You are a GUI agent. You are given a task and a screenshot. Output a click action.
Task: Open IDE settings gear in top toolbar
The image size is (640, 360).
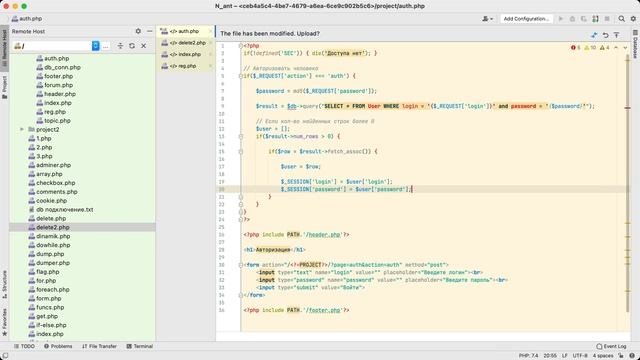[x=633, y=19]
